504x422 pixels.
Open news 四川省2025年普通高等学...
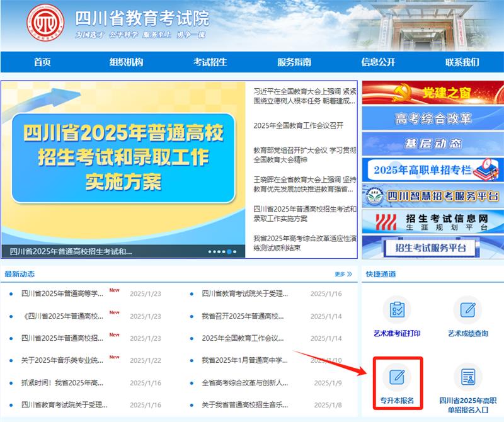tap(62, 294)
